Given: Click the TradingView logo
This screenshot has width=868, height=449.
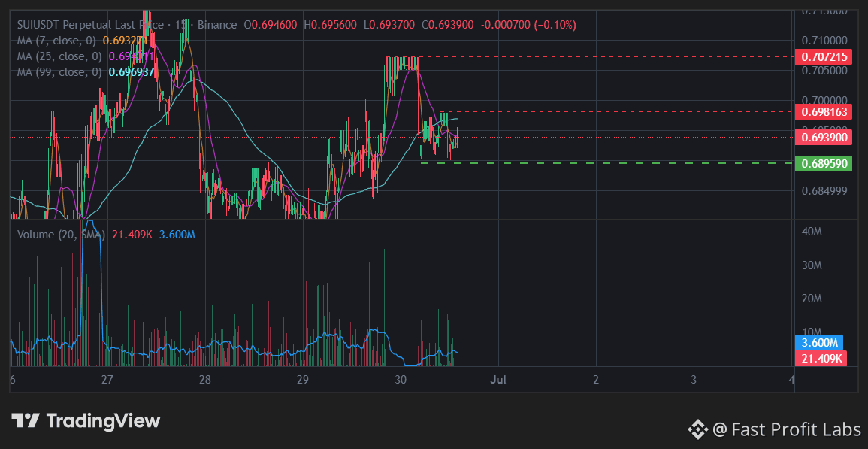Looking at the screenshot, I should coord(86,420).
